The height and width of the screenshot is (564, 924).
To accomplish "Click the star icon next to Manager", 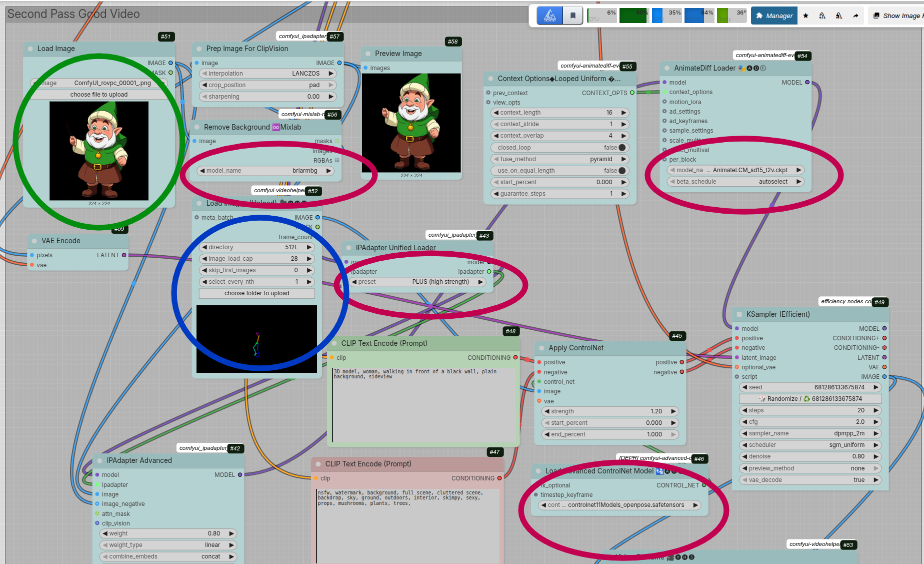I will coord(805,16).
